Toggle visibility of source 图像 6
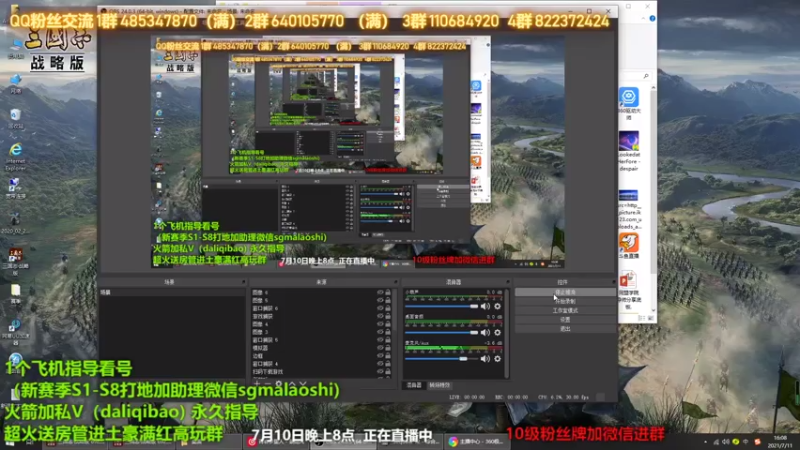Viewport: 800px width, 450px height. pos(380,292)
